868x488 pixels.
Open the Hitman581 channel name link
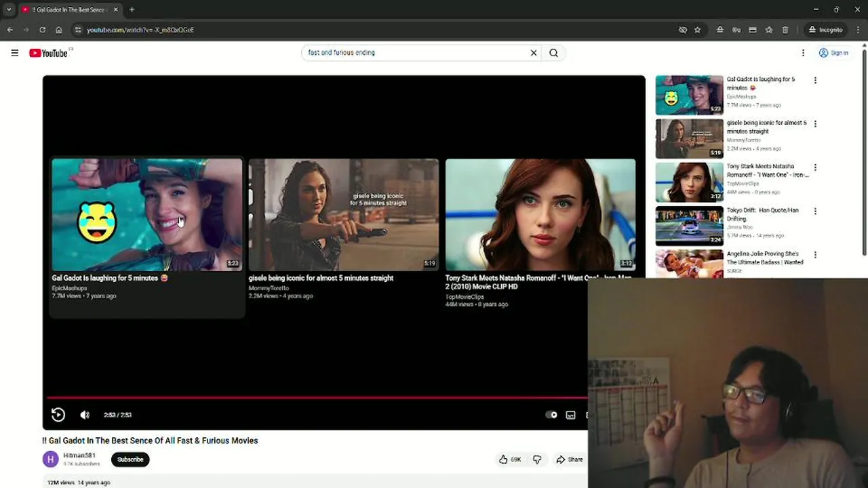(x=79, y=455)
